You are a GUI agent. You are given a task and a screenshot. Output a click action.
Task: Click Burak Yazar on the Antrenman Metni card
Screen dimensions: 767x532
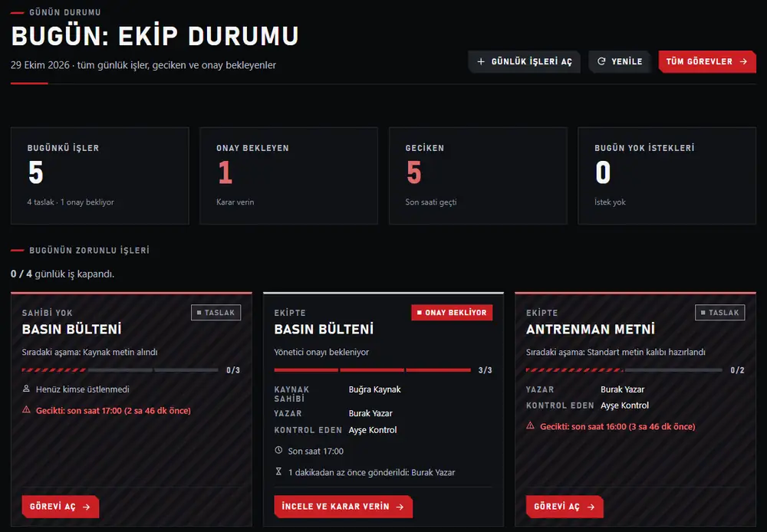tap(622, 389)
